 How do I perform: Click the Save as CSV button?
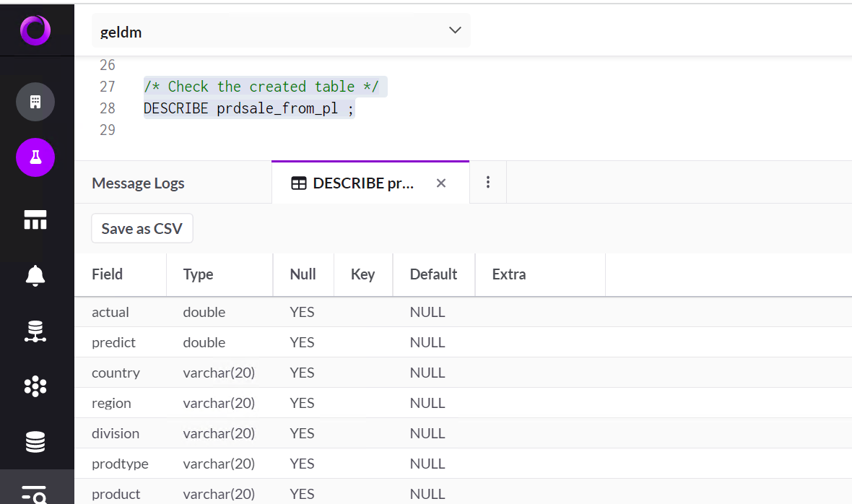(142, 228)
